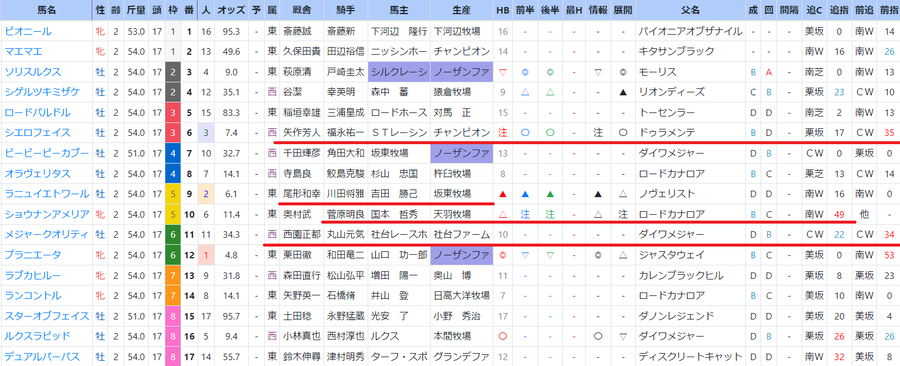Sort by 厩舎 column header

(301, 10)
